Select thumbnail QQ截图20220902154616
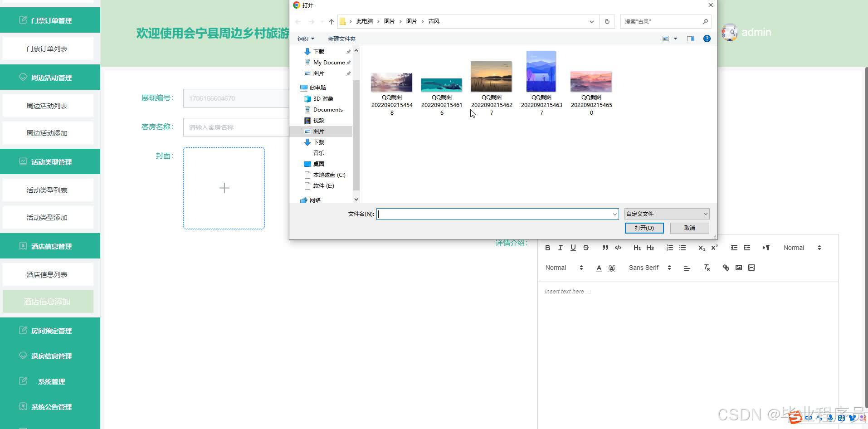This screenshot has height=429, width=868. [442, 97]
